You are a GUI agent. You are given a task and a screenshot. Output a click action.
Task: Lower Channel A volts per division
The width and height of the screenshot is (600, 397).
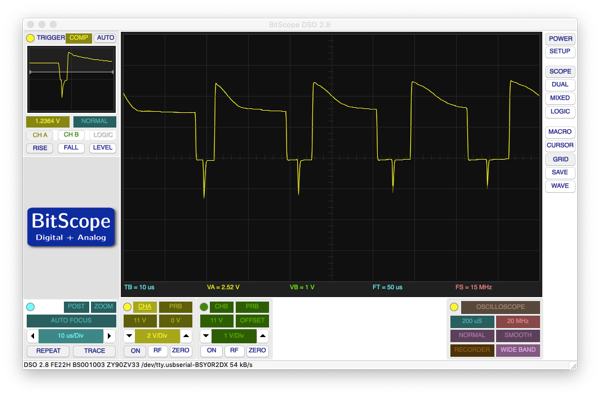coord(129,336)
